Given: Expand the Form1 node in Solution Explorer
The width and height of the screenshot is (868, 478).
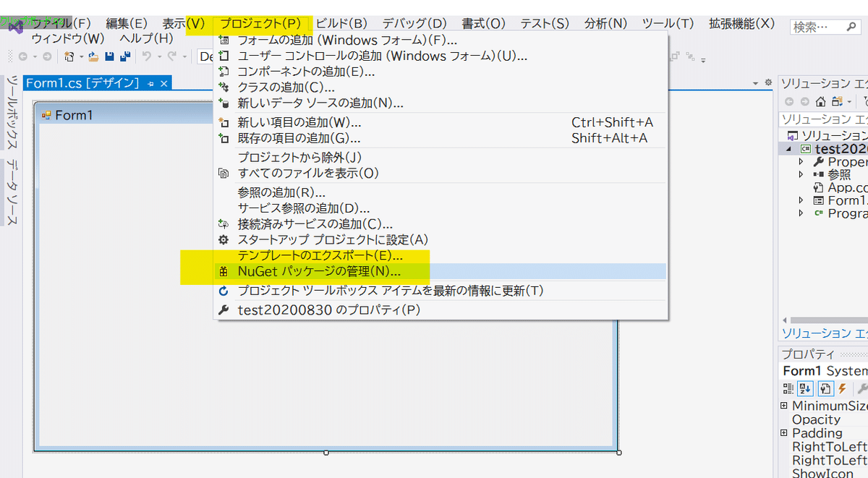Looking at the screenshot, I should [800, 200].
